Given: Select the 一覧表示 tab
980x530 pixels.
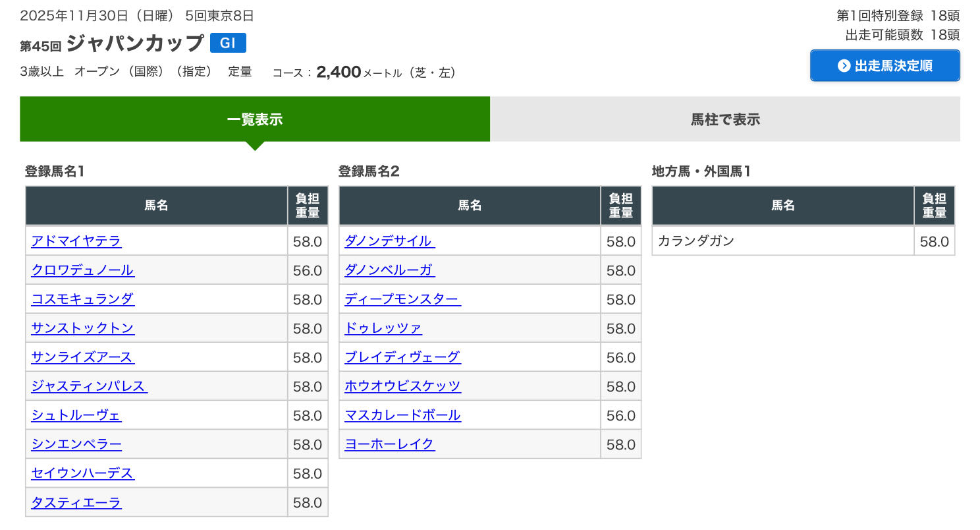Looking at the screenshot, I should point(255,119).
